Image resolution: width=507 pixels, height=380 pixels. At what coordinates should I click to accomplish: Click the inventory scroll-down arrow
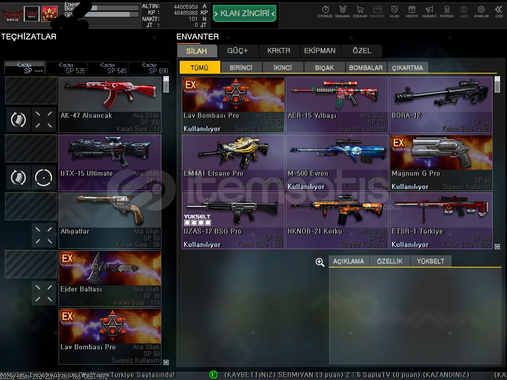497,246
